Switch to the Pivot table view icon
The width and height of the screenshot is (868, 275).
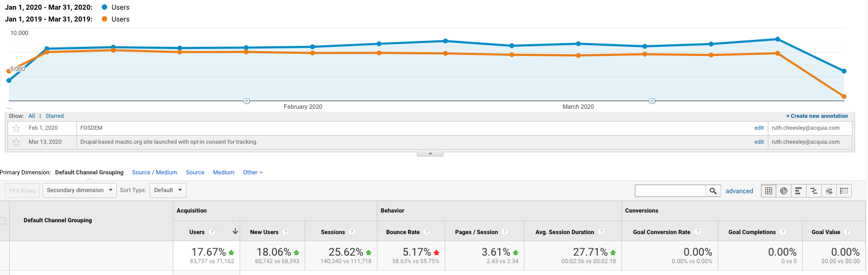point(844,191)
